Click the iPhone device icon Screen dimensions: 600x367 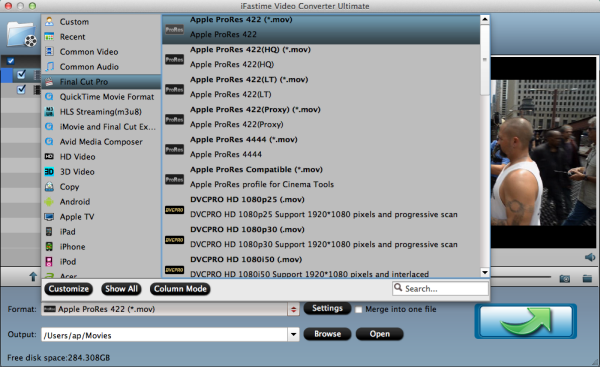tap(49, 246)
